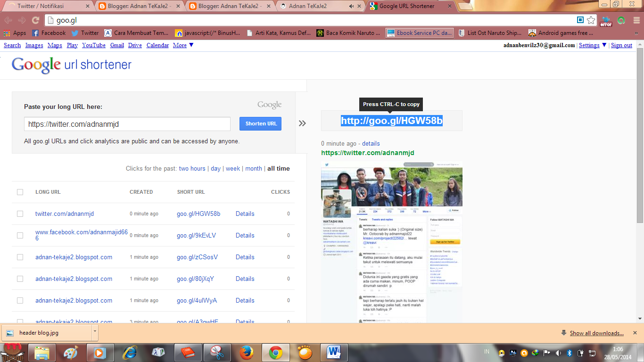Check the box for goo.gl/zCSosV row
The height and width of the screenshot is (362, 644).
[x=20, y=257]
